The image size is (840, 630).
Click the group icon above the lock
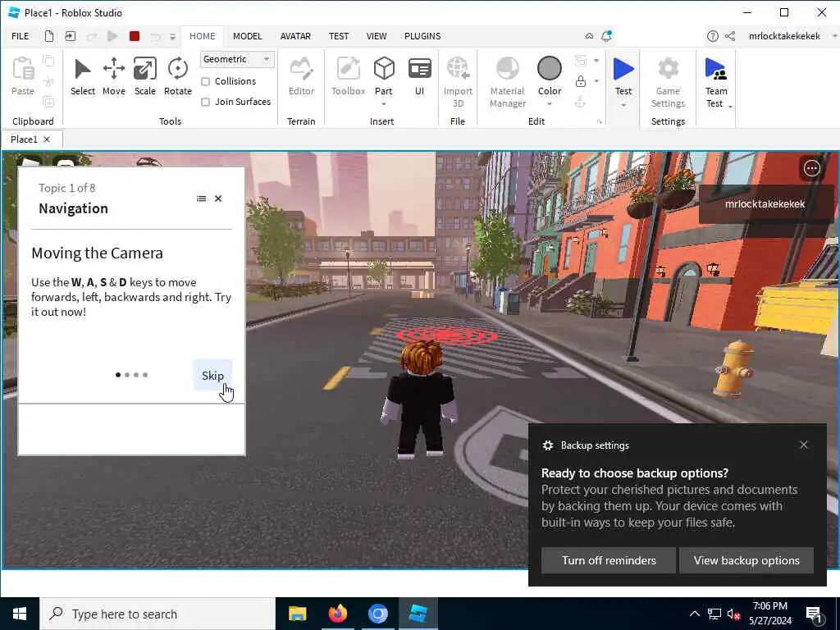click(x=580, y=61)
